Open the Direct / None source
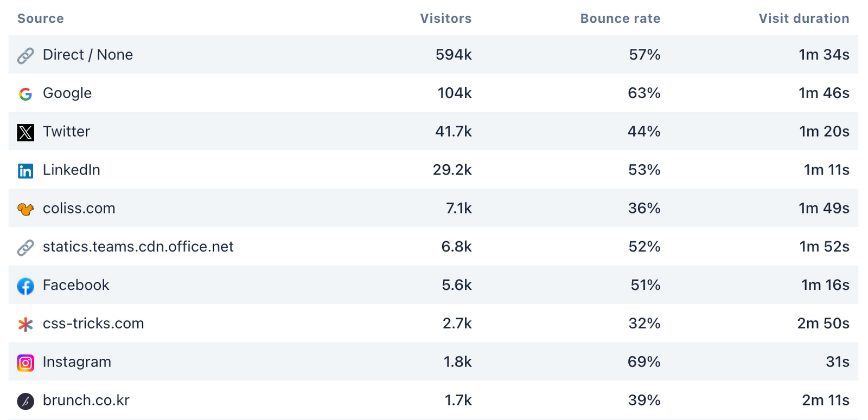 88,55
